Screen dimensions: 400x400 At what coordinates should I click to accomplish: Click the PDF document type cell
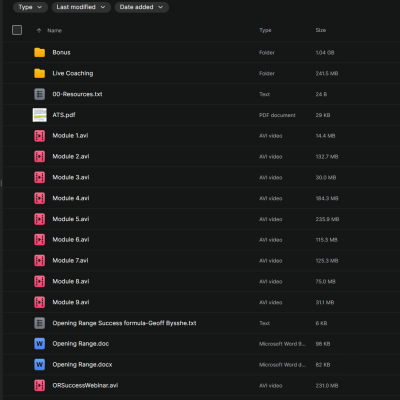coord(277,115)
